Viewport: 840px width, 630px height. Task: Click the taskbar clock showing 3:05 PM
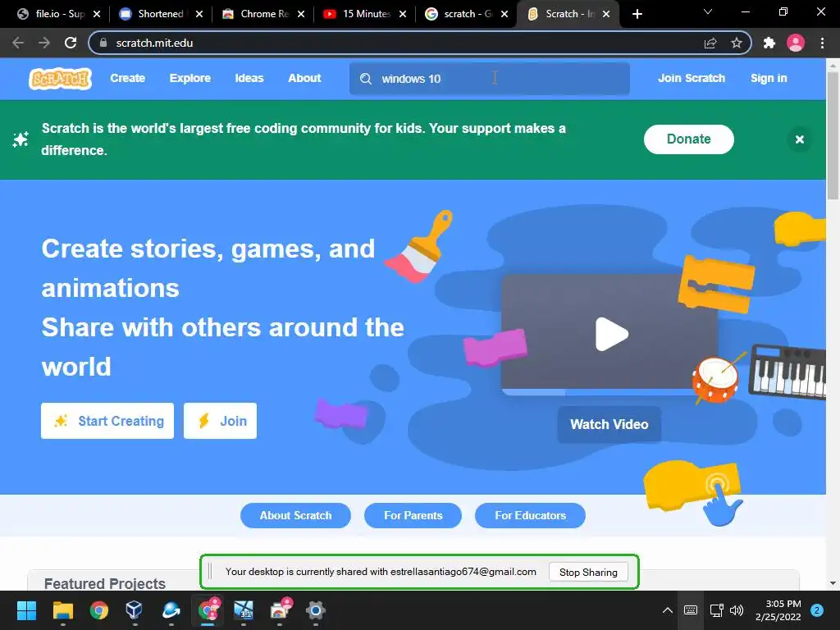click(x=778, y=610)
